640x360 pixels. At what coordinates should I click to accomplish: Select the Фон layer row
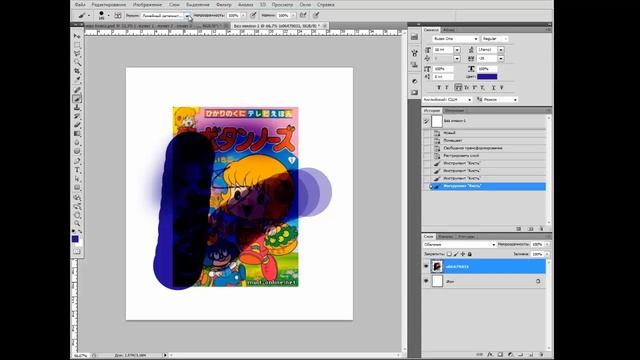pyautogui.click(x=484, y=281)
